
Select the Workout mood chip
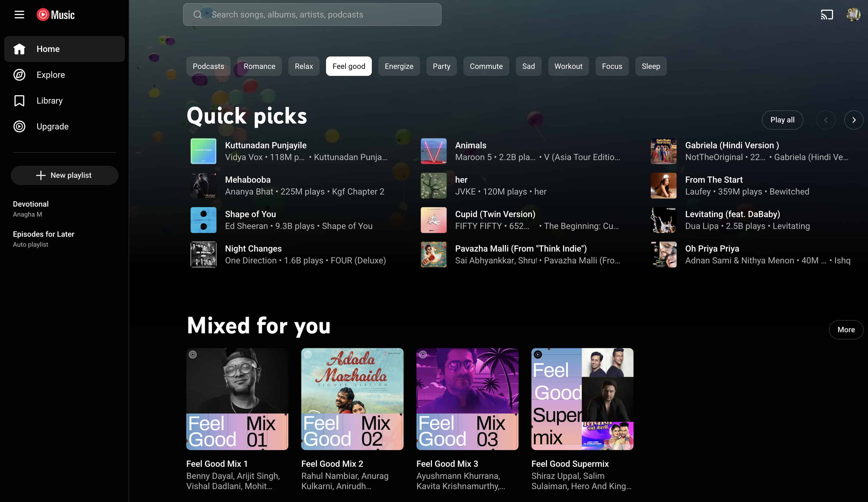point(568,66)
